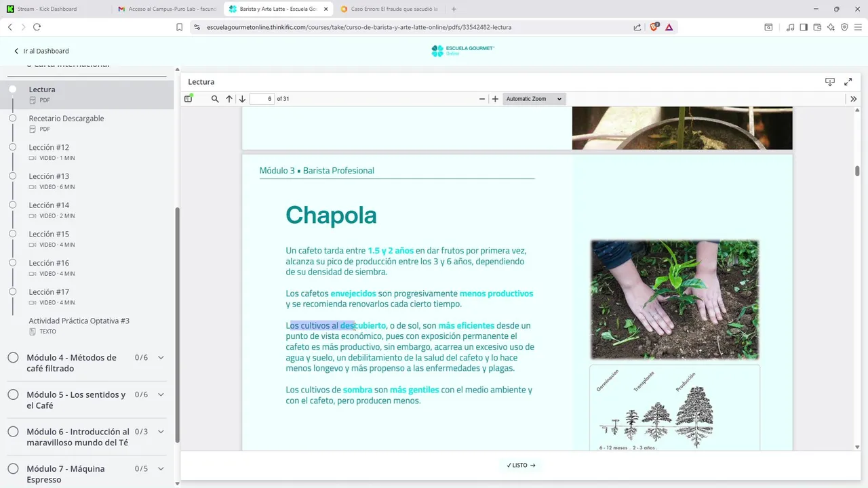Zoom in the PDF with plus button
This screenshot has height=488, width=868.
pyautogui.click(x=495, y=99)
